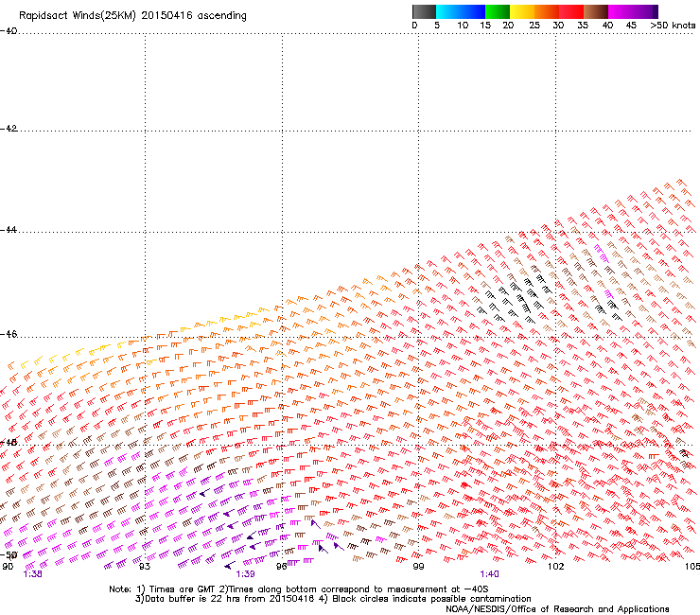Click the 99 longitude axis label
The width and height of the screenshot is (700, 615).
pos(418,567)
